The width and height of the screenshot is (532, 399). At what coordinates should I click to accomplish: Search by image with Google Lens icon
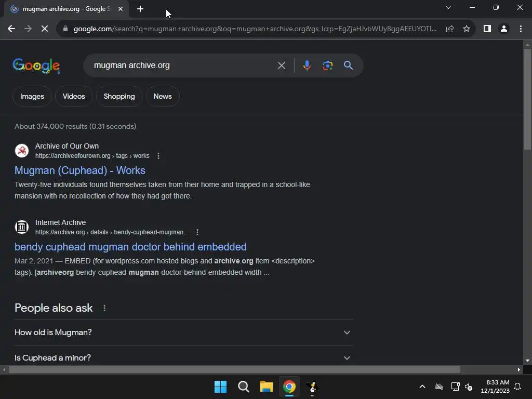pos(327,65)
